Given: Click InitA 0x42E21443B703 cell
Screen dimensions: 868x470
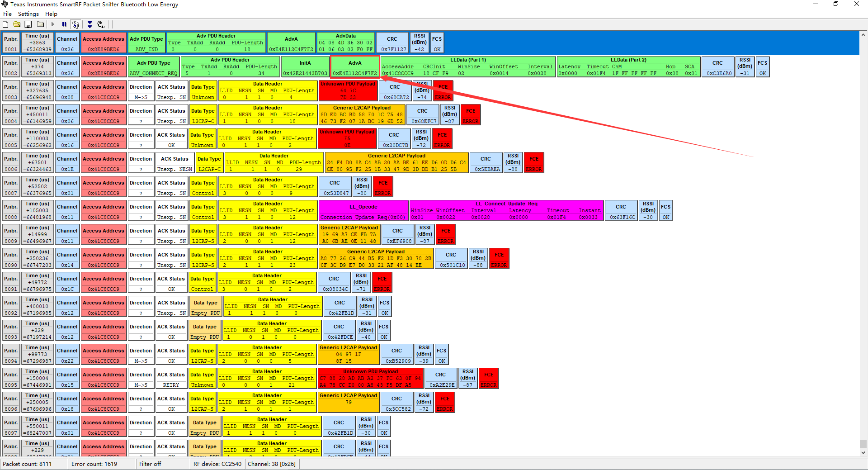Looking at the screenshot, I should [x=305, y=67].
